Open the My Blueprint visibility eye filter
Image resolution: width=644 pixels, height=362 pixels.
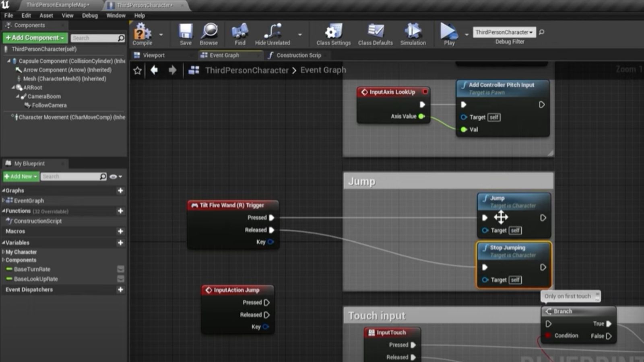[x=114, y=177]
